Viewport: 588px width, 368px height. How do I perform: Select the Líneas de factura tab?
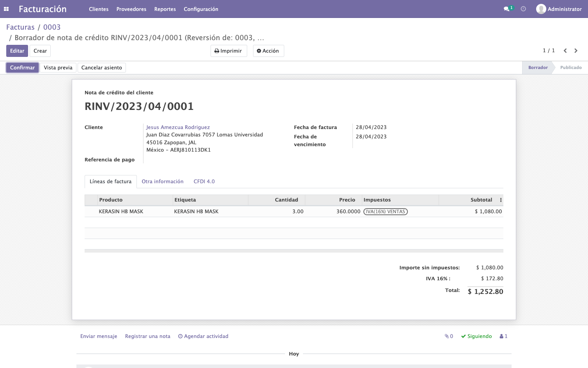tap(111, 182)
